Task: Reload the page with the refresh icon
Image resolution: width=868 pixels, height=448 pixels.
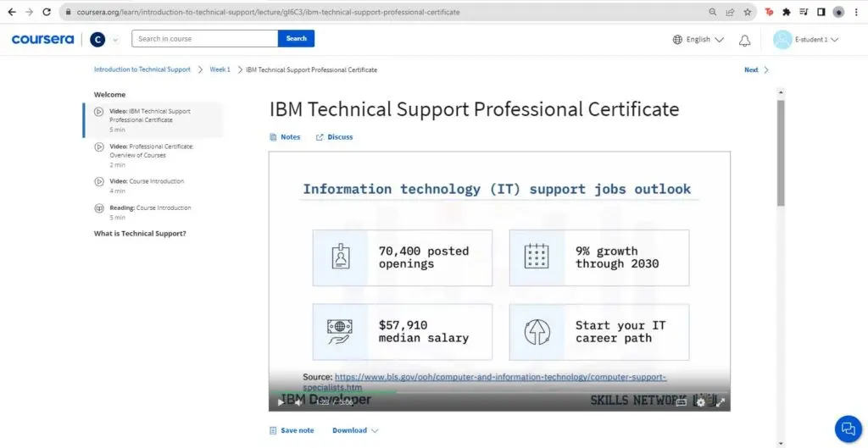Action: pyautogui.click(x=47, y=12)
